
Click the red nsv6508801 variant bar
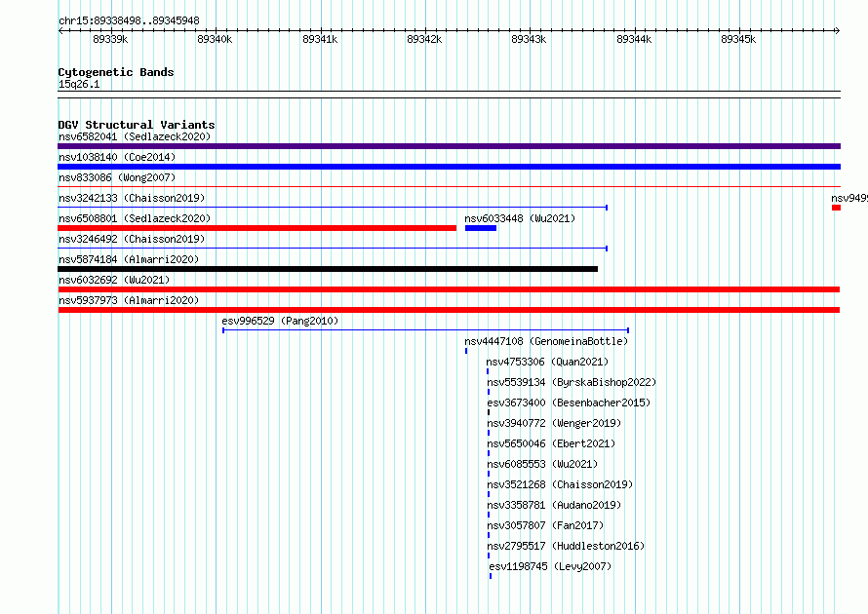click(256, 228)
